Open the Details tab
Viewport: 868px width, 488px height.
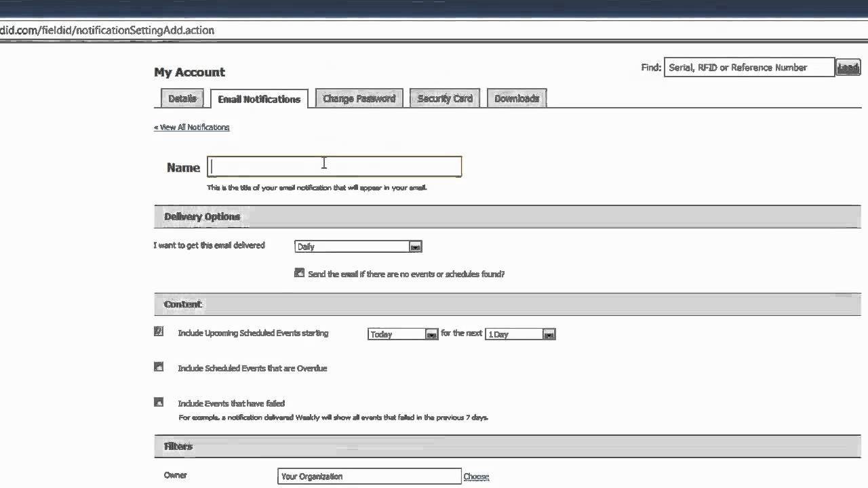pos(182,98)
